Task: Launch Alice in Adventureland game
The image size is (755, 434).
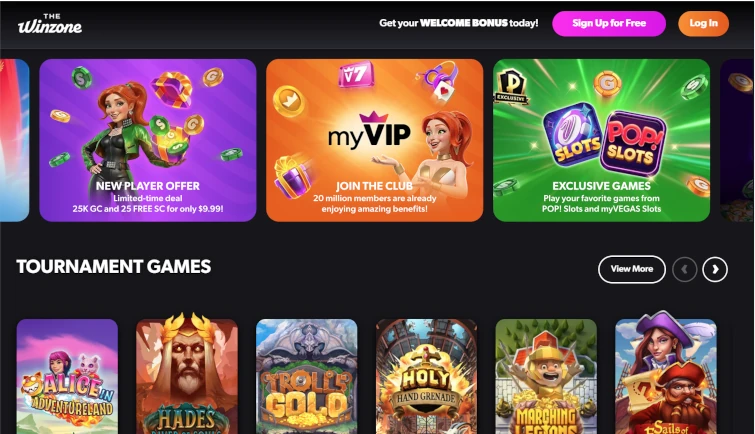Action: (x=67, y=376)
